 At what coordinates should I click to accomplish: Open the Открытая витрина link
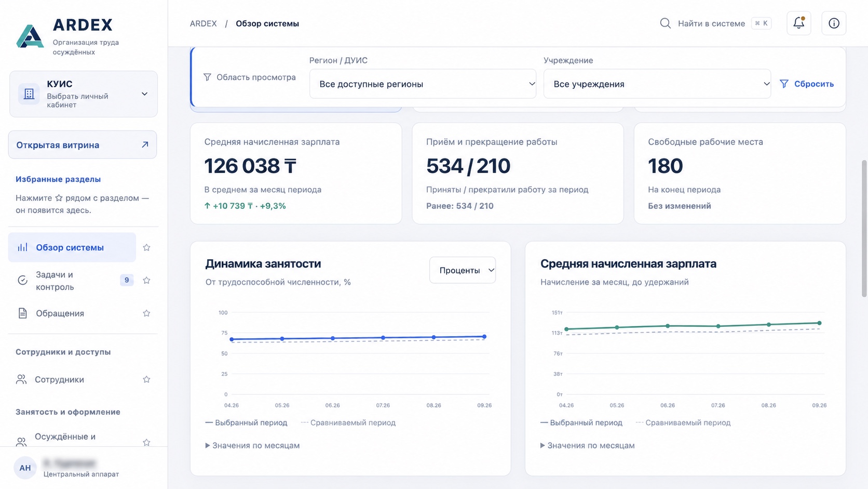click(83, 144)
